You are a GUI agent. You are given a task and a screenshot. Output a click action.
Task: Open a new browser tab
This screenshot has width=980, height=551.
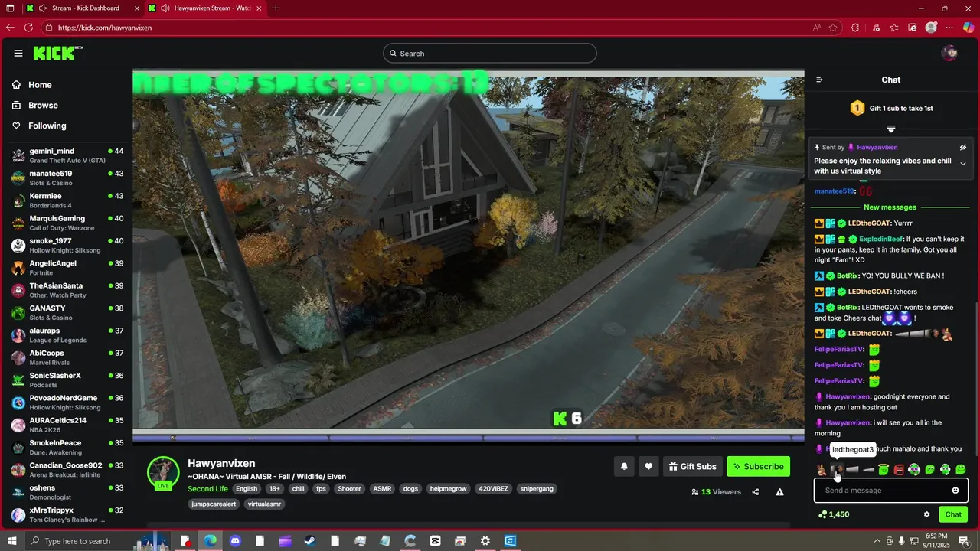tap(276, 8)
